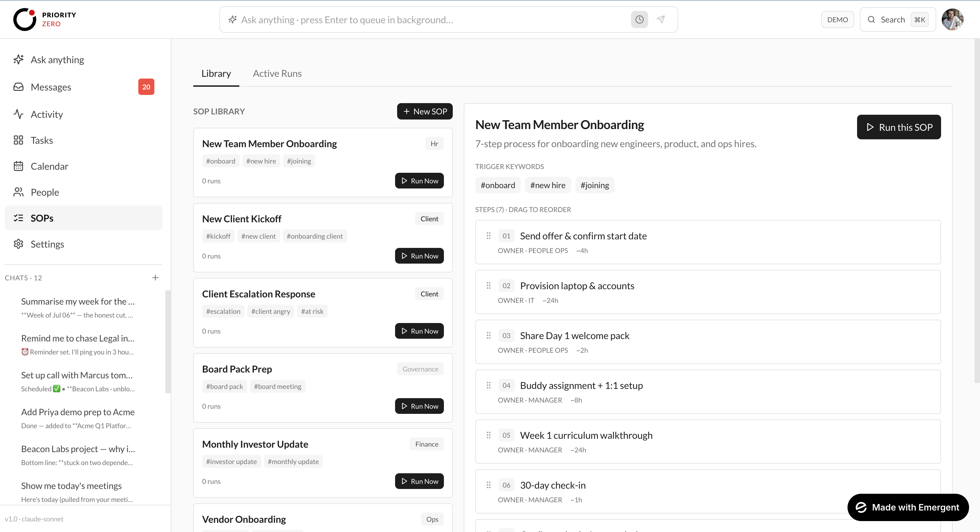980x532 pixels.
Task: Select the Client Escalation Response card title
Action: pyautogui.click(x=259, y=294)
